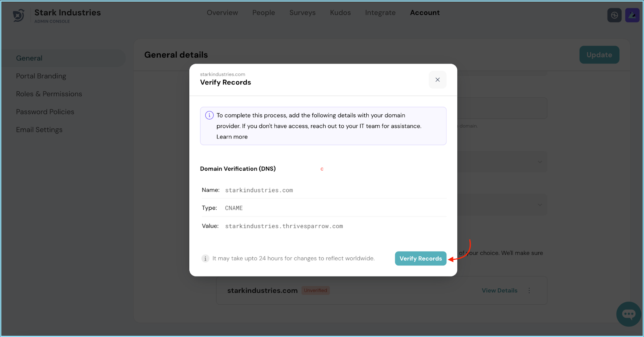The width and height of the screenshot is (644, 337).
Task: Switch to the Surveys tab
Action: coord(302,12)
